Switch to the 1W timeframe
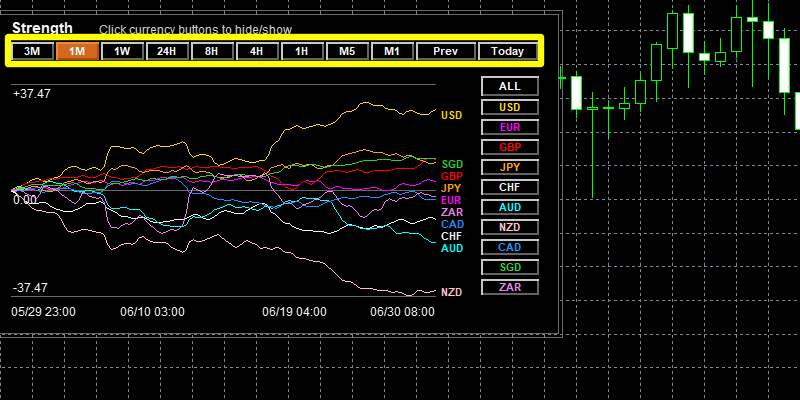Image resolution: width=800 pixels, height=400 pixels. point(122,51)
